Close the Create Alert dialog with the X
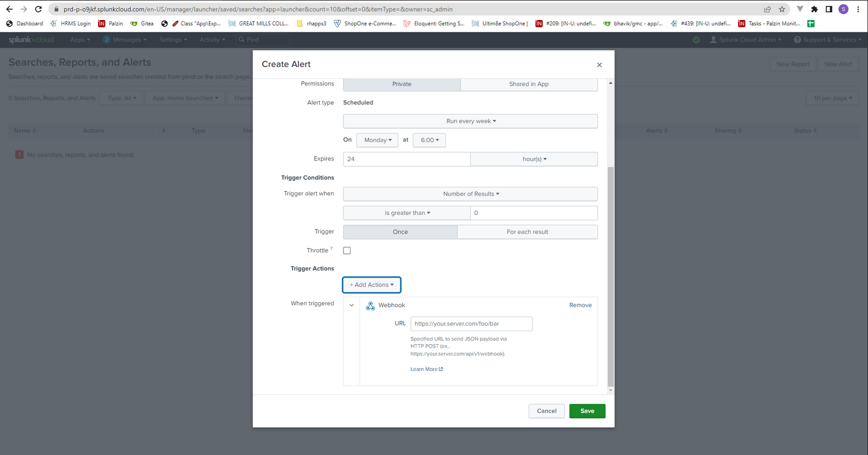The height and width of the screenshot is (455, 868). click(x=599, y=65)
